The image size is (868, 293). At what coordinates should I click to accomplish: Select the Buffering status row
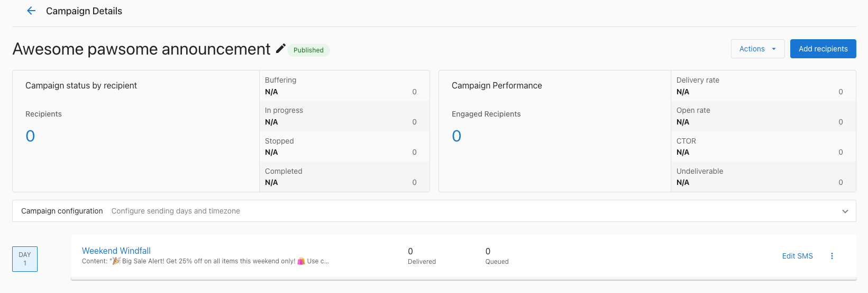[344, 86]
